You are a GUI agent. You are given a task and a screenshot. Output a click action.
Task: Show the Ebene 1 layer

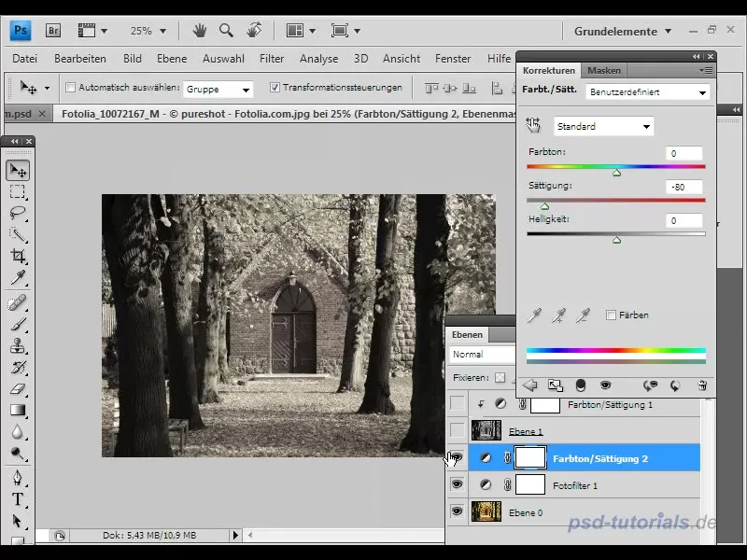coord(457,430)
